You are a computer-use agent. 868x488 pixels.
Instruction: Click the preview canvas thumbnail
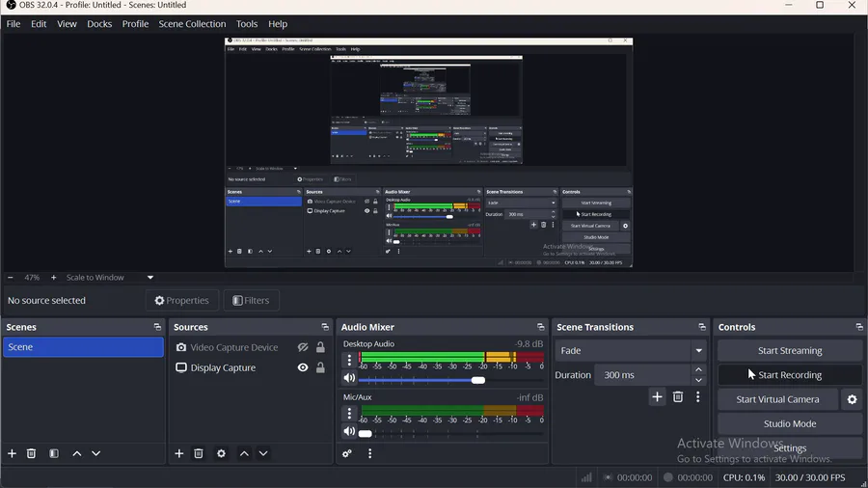(428, 152)
